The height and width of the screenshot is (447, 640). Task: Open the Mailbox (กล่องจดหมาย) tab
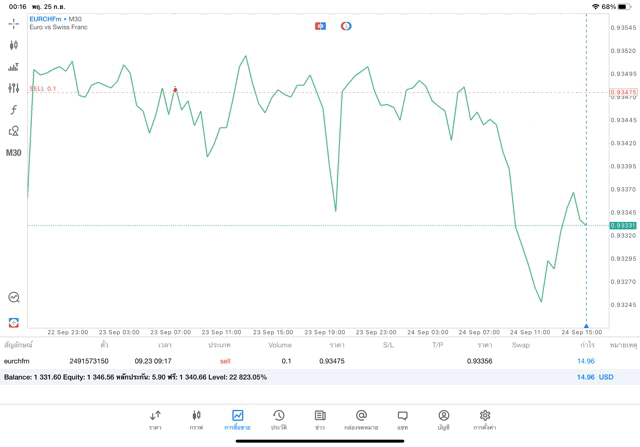pyautogui.click(x=361, y=419)
